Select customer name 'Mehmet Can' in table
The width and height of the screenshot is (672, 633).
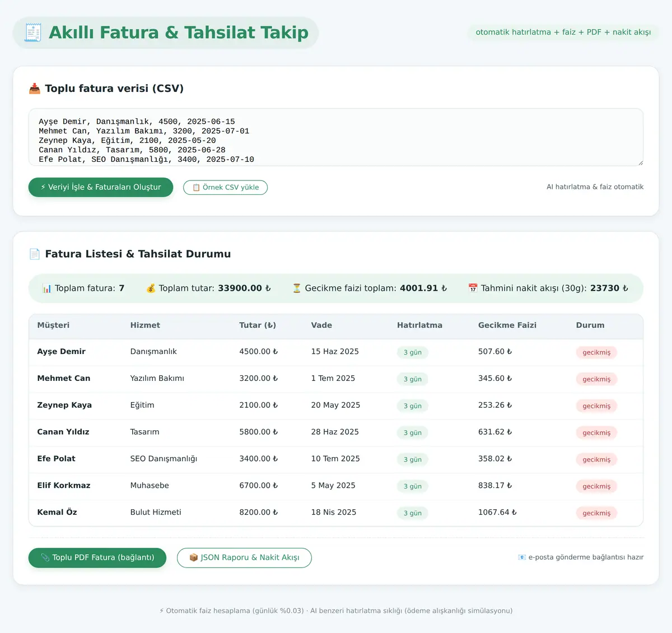point(63,379)
